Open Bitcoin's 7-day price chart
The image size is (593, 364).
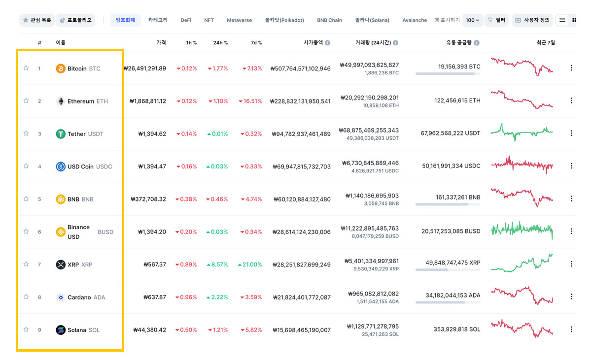tap(522, 66)
